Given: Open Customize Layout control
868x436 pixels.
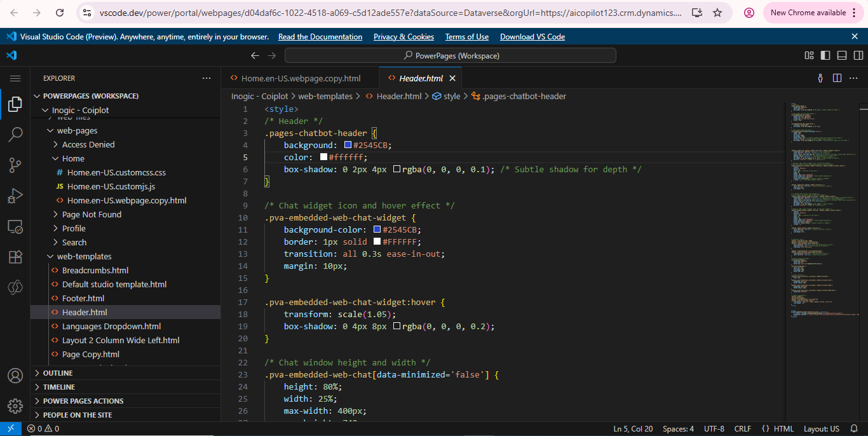Looking at the screenshot, I should coord(809,55).
